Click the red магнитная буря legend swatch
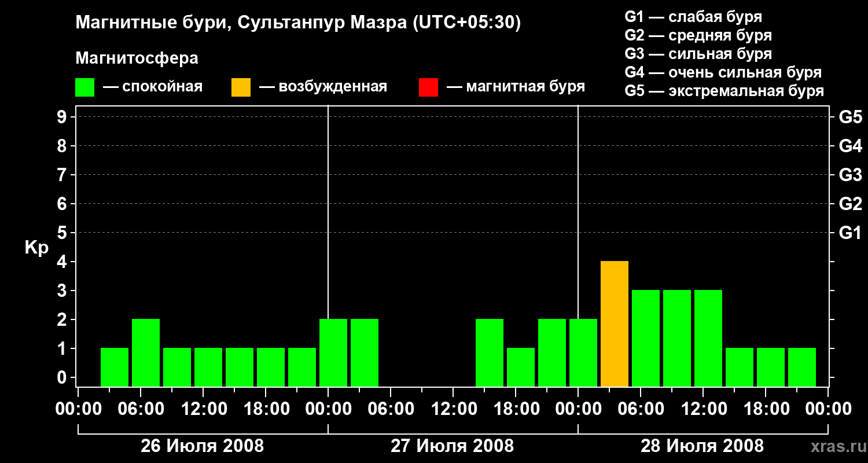The width and height of the screenshot is (868, 463). point(428,87)
